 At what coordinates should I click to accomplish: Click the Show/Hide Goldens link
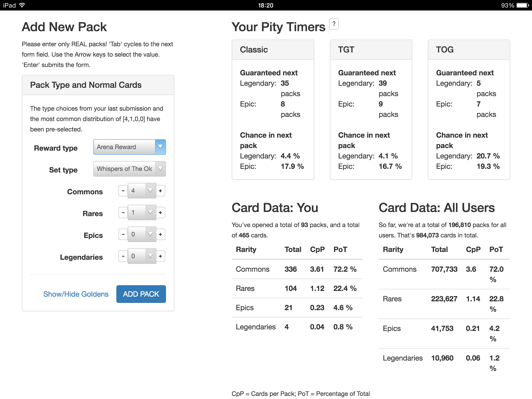click(x=76, y=294)
